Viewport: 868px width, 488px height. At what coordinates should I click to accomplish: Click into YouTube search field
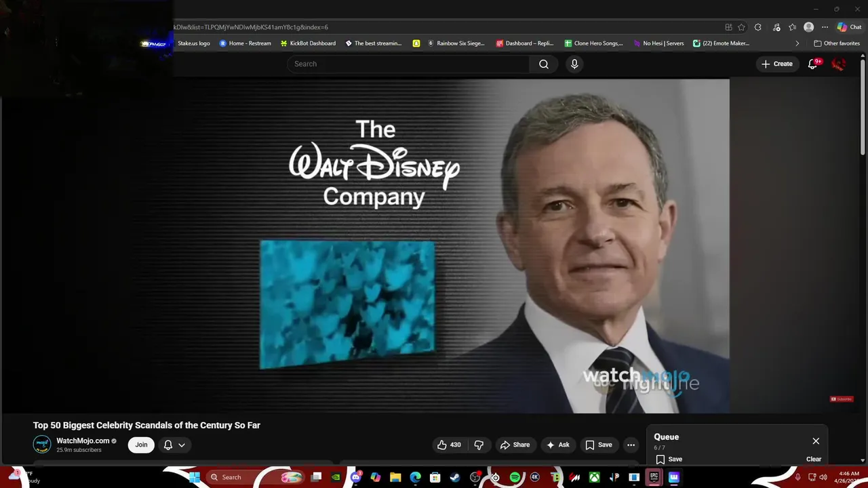tap(408, 64)
